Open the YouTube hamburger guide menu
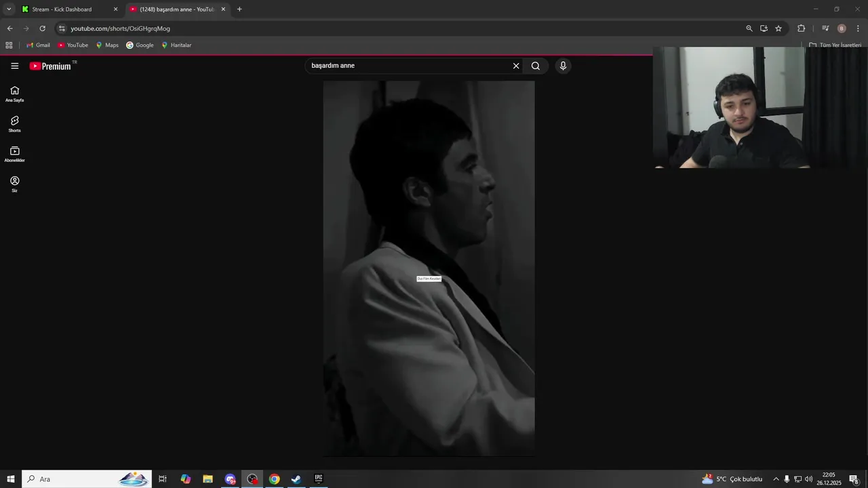Viewport: 868px width, 488px height. point(15,66)
